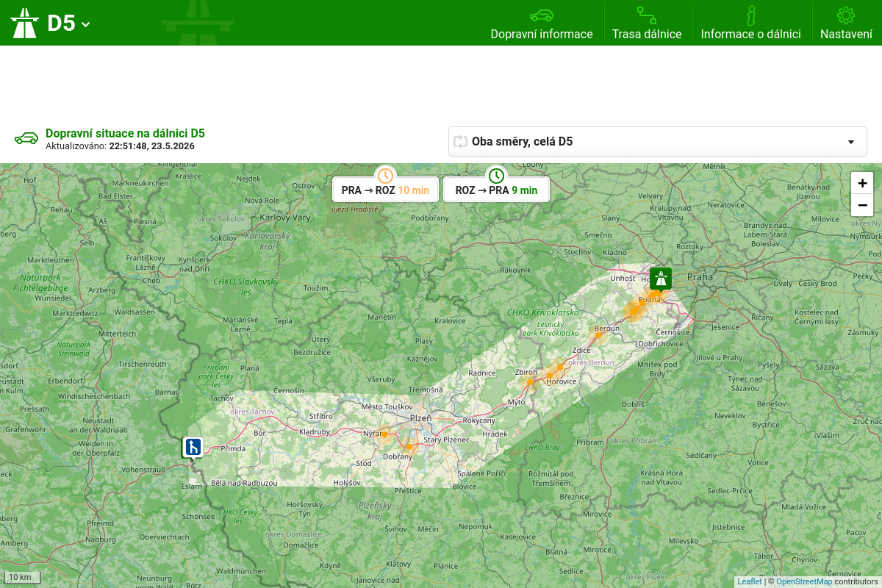This screenshot has width=882, height=588.
Task: Open Dopravní informace car icon
Action: click(x=542, y=15)
